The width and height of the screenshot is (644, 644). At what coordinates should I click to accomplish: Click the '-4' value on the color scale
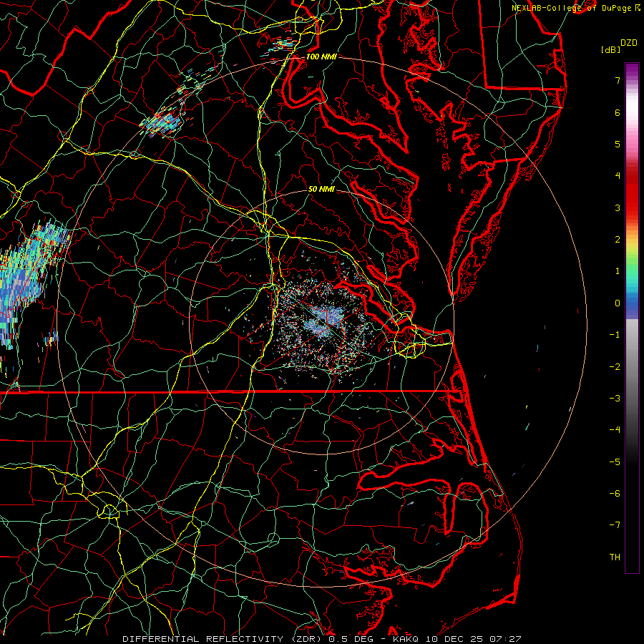click(615, 430)
